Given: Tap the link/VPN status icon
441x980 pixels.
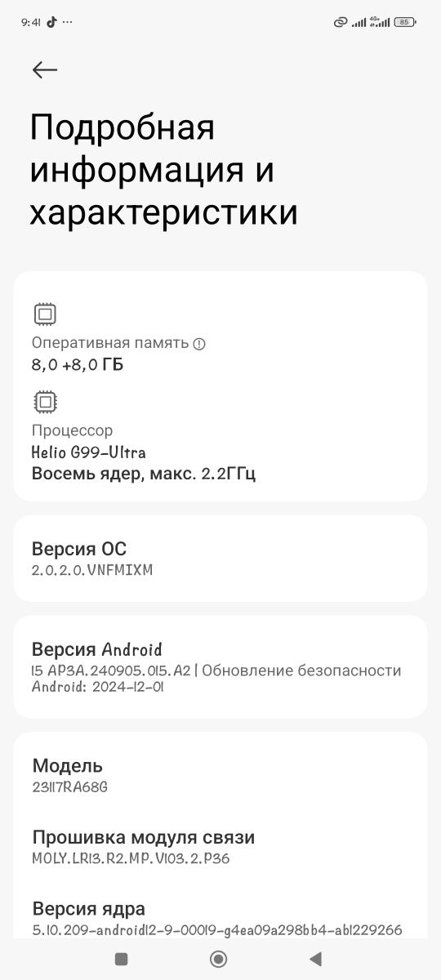Looking at the screenshot, I should (341, 22).
